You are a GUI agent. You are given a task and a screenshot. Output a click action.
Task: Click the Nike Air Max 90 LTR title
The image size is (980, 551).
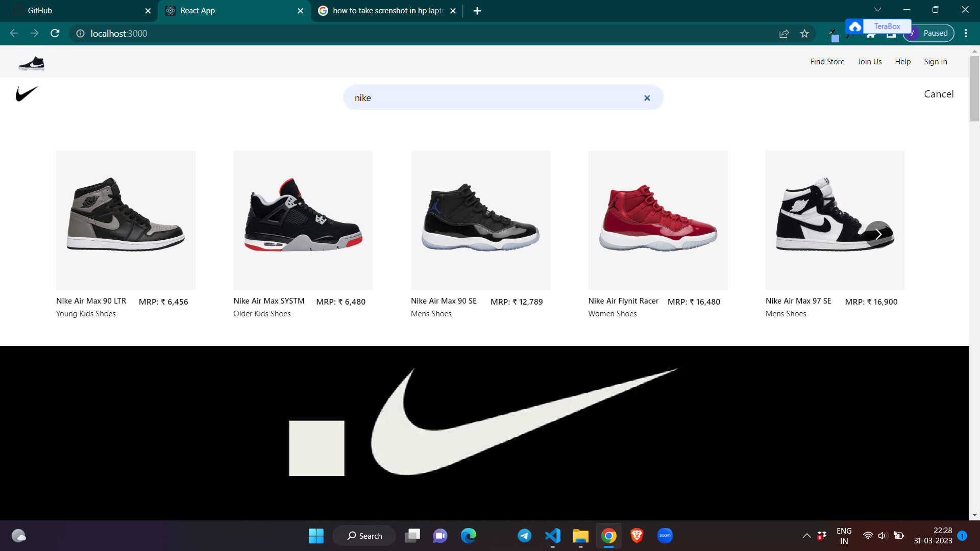tap(91, 301)
